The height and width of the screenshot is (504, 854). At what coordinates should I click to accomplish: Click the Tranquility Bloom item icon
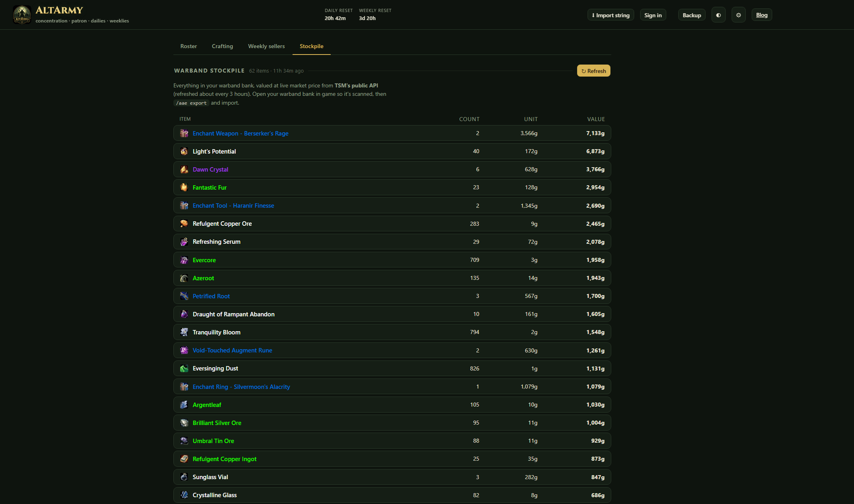(184, 332)
